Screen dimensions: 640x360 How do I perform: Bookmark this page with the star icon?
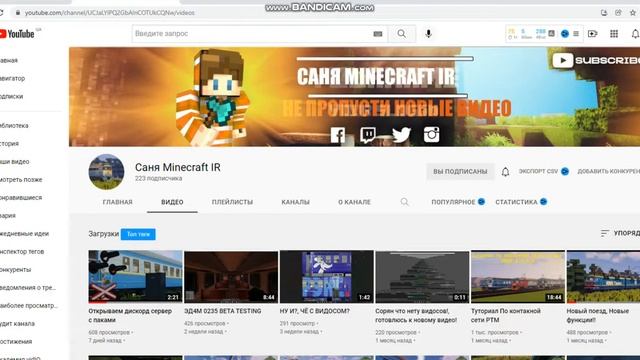633,13
